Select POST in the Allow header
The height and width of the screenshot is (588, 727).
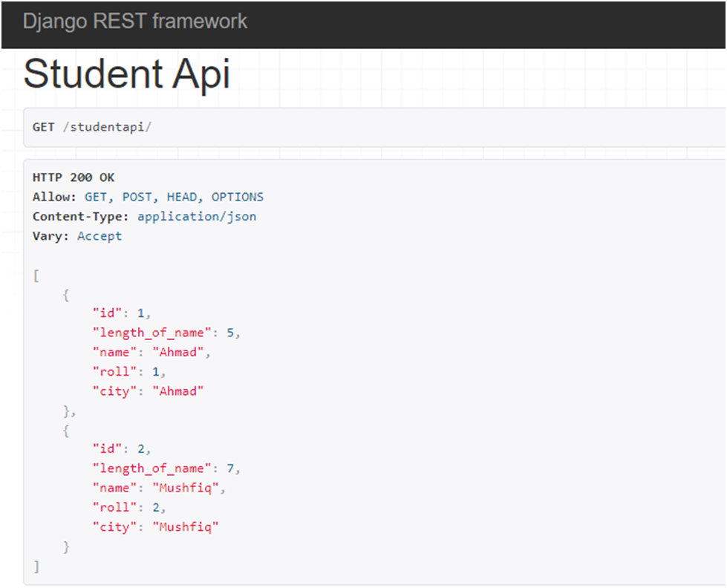click(x=137, y=197)
